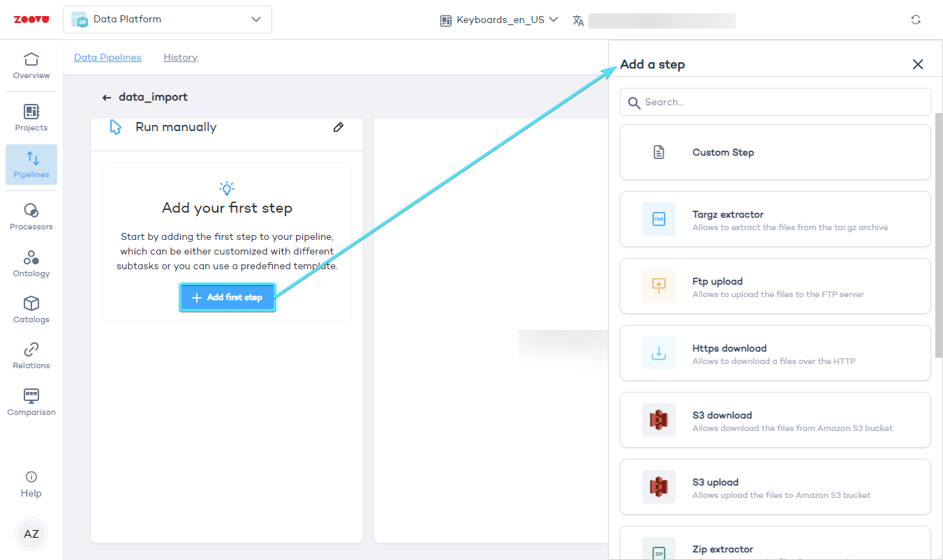Choose the S3 download step

[775, 420]
